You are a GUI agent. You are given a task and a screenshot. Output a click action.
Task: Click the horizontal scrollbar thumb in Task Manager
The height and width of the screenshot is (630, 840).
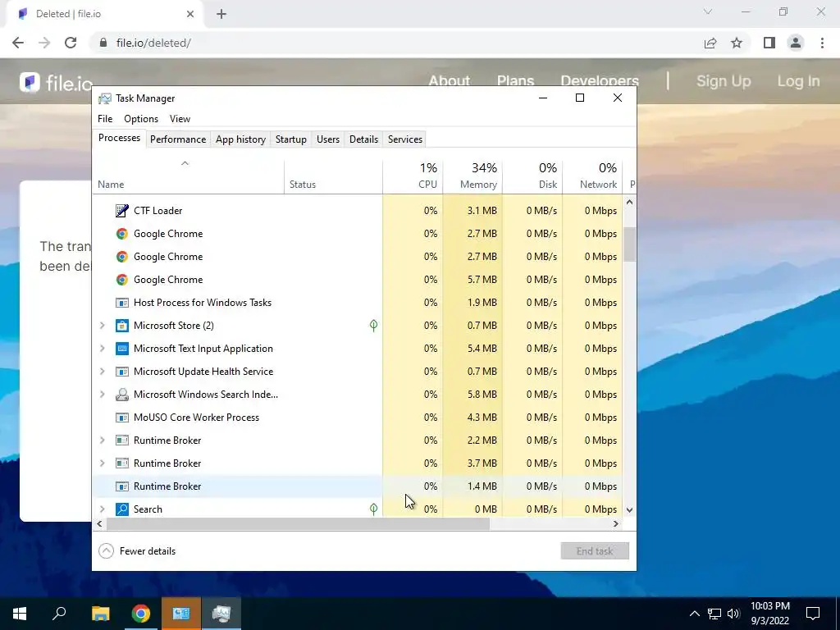click(298, 524)
